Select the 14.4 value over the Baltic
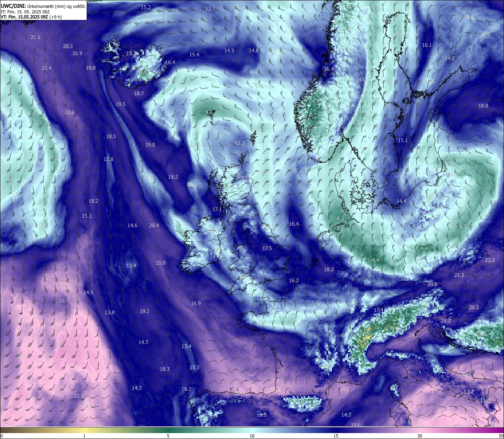The width and height of the screenshot is (504, 439). click(x=401, y=201)
